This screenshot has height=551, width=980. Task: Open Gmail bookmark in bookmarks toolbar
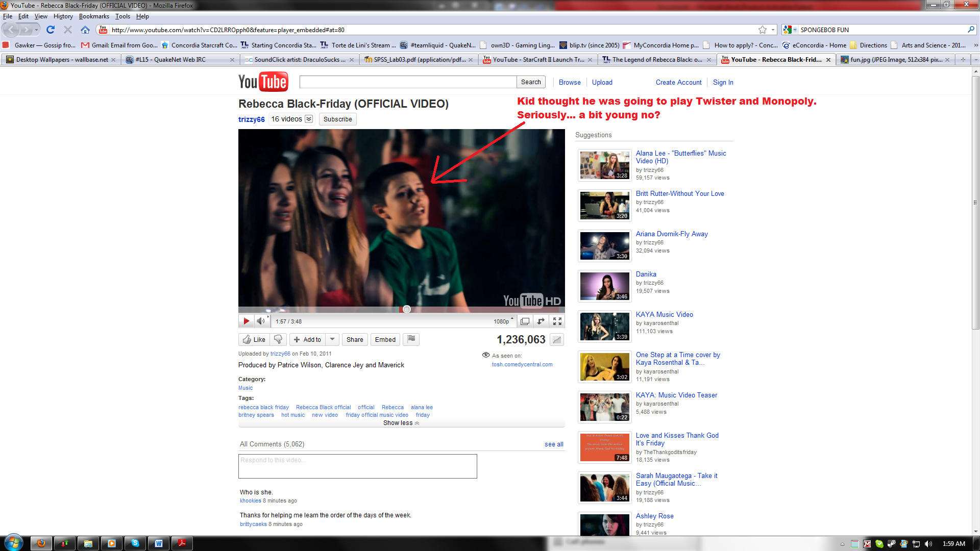click(x=119, y=45)
